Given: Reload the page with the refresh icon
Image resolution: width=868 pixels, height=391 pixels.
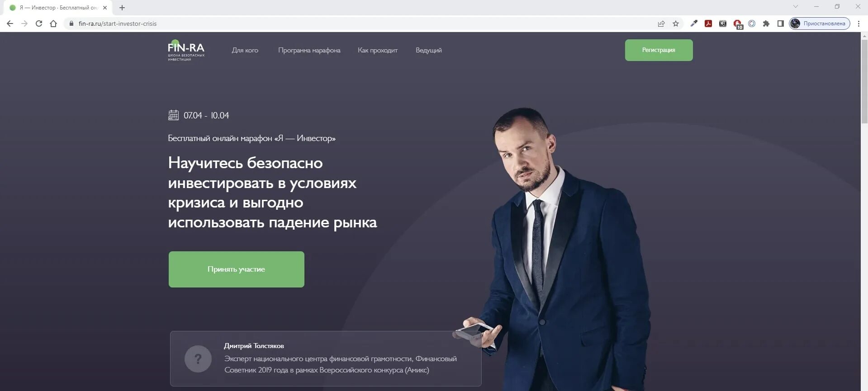Looking at the screenshot, I should pyautogui.click(x=39, y=24).
